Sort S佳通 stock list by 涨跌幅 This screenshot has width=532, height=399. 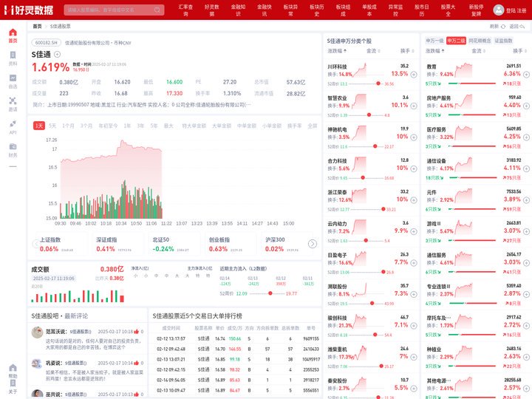(337, 51)
